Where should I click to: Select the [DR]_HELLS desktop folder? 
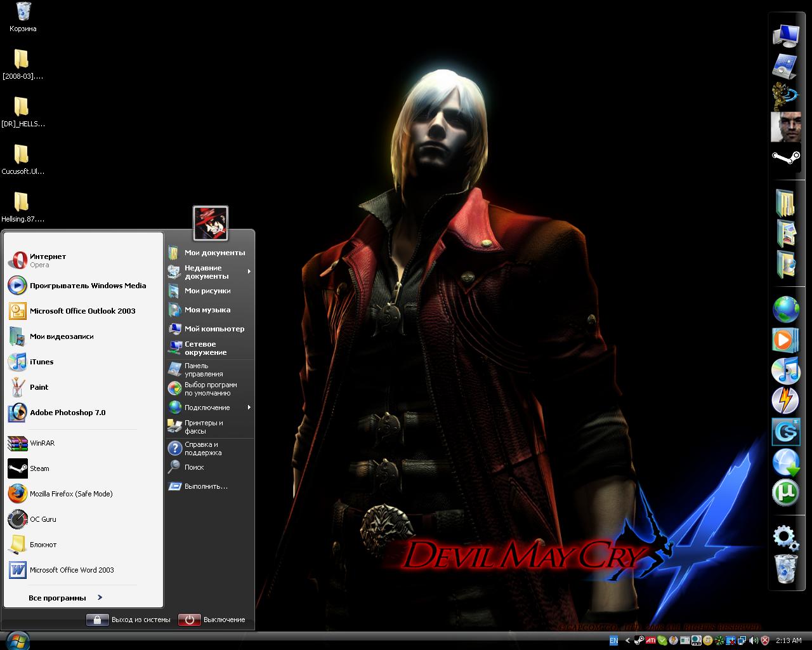pyautogui.click(x=23, y=112)
